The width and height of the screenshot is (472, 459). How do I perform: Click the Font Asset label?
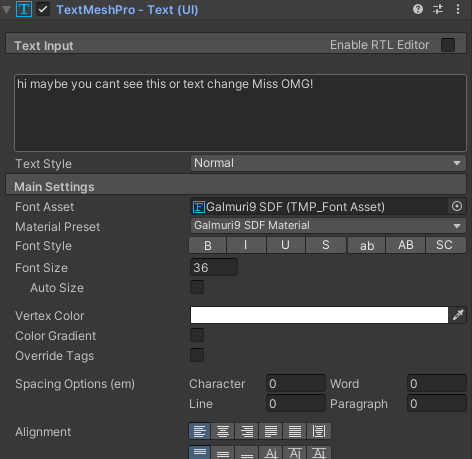click(45, 207)
